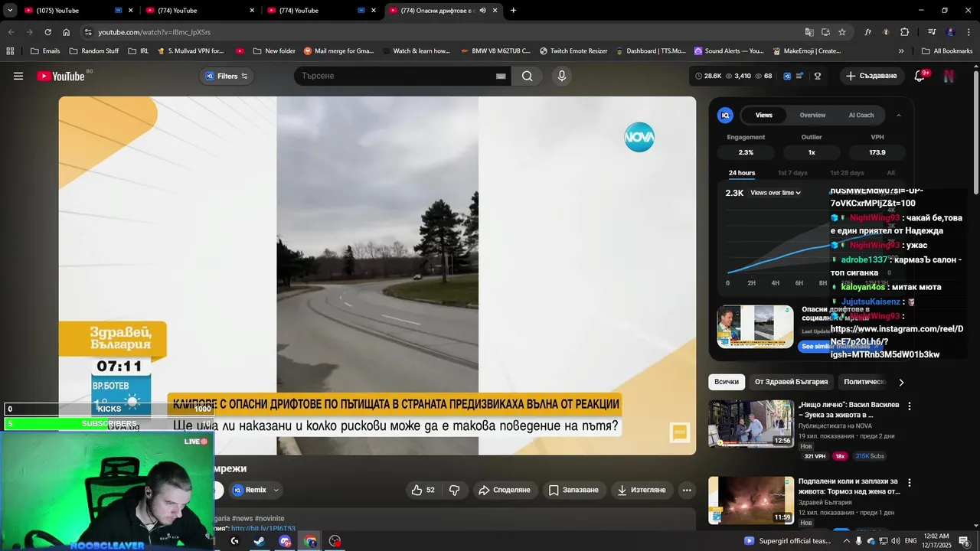Image resolution: width=980 pixels, height=551 pixels.
Task: Open more actions three-dot menu under video
Action: pos(687,490)
